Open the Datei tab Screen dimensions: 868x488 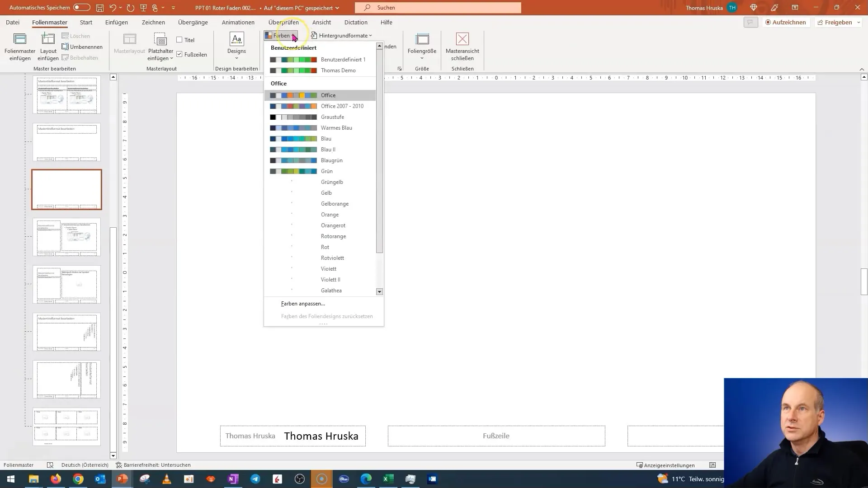13,22
